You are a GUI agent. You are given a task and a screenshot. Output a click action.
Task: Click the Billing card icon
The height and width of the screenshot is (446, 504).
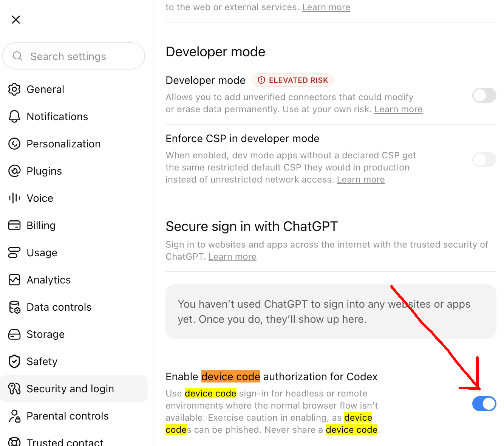pyautogui.click(x=14, y=225)
